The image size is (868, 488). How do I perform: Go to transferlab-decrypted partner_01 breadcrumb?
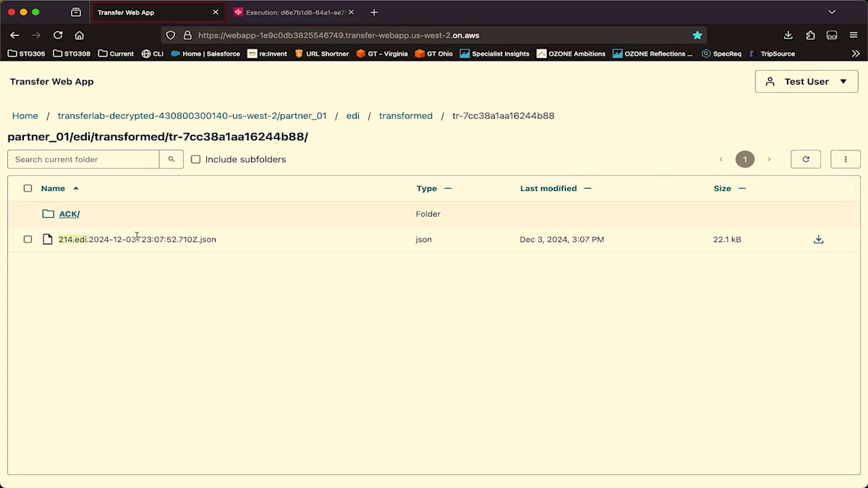(192, 116)
